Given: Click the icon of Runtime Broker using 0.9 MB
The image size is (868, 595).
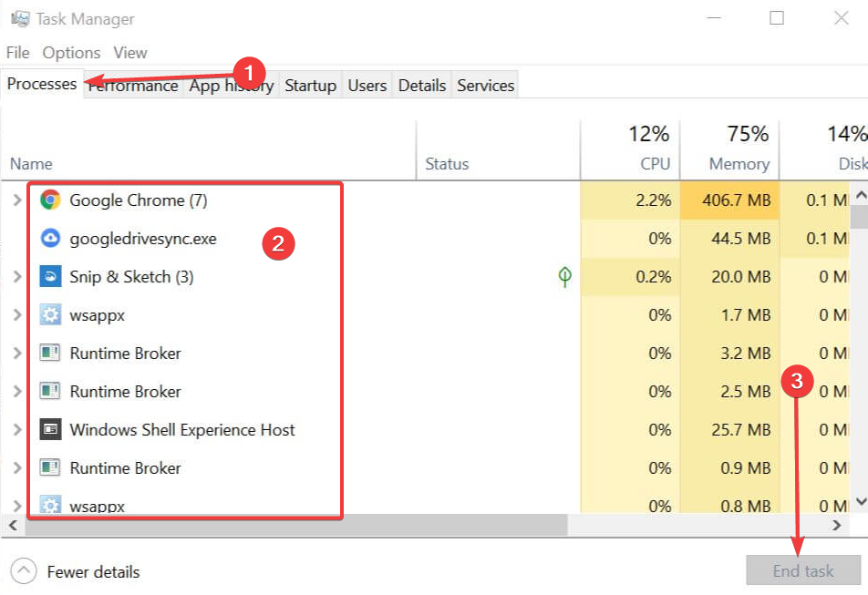Looking at the screenshot, I should point(50,467).
